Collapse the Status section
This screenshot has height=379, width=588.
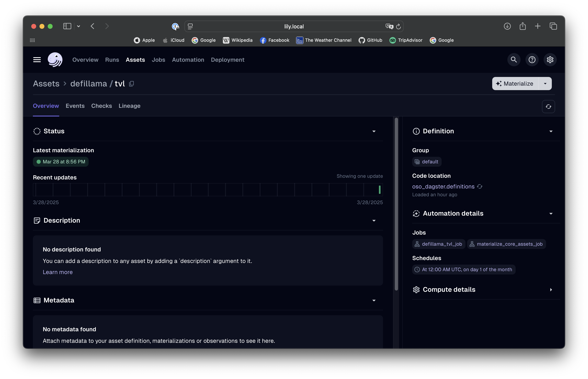click(x=374, y=131)
